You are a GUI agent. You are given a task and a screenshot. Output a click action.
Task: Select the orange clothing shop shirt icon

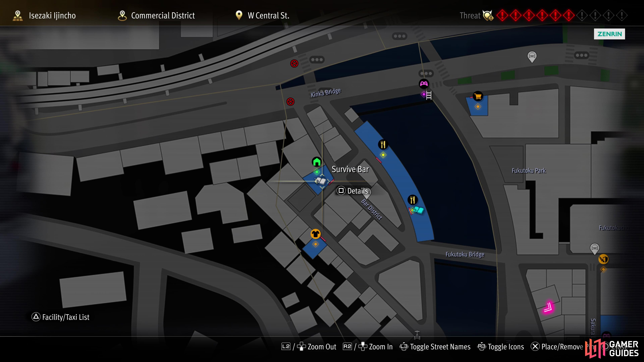(x=315, y=234)
